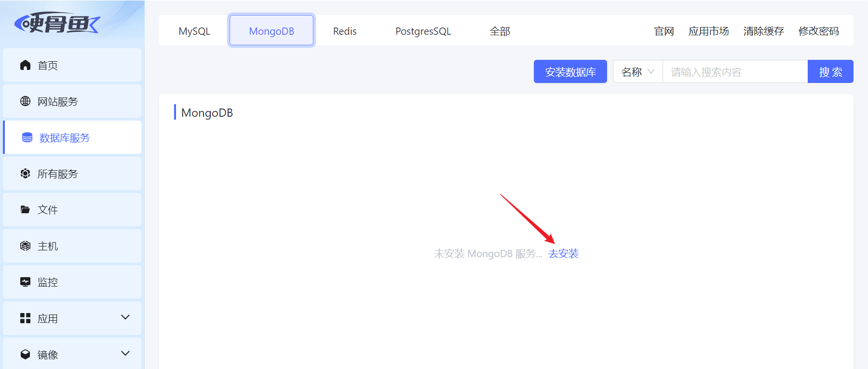Click the box icon beside 镜像
868x369 pixels.
click(x=26, y=355)
